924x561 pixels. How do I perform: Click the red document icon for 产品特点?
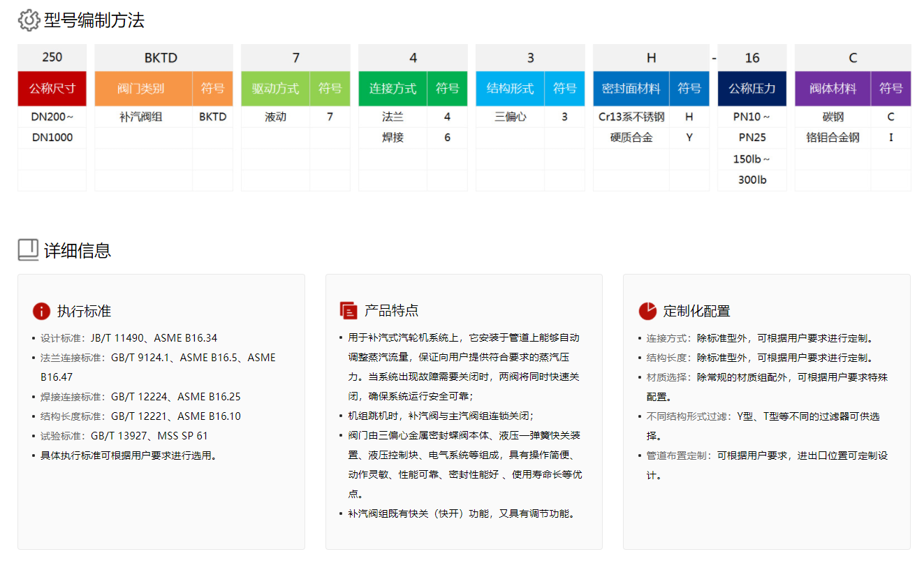click(x=348, y=311)
